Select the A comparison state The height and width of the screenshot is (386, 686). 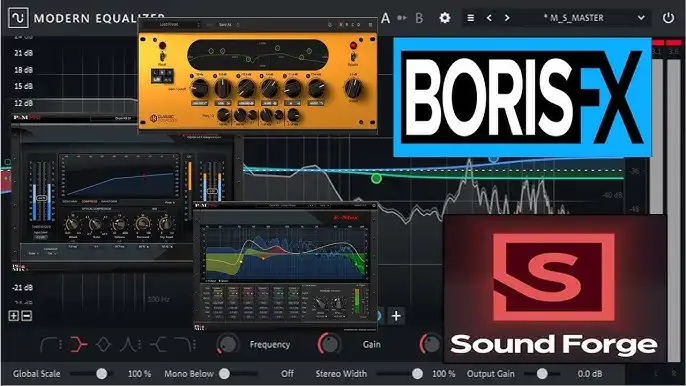point(385,18)
